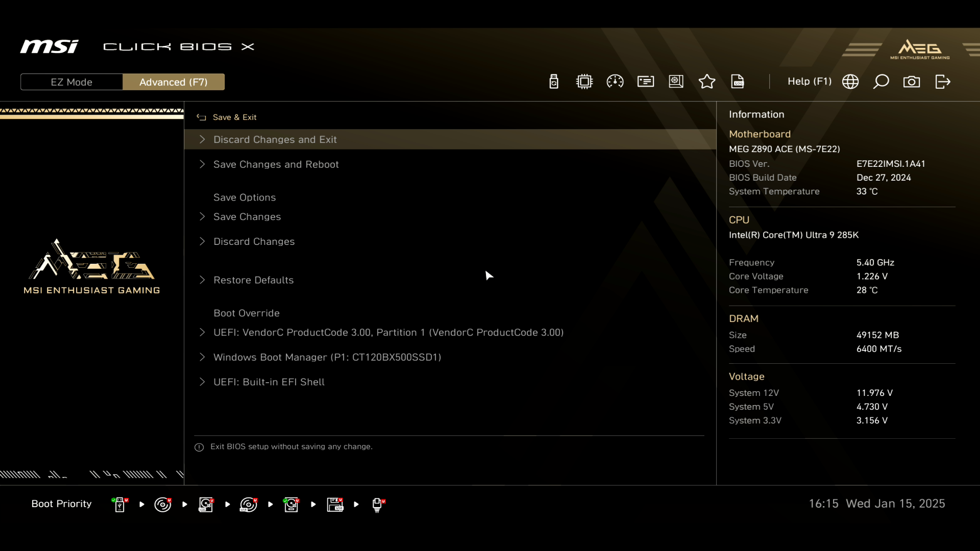The height and width of the screenshot is (551, 980).
Task: Expand Save Changes and Reboot entry
Action: (276, 164)
